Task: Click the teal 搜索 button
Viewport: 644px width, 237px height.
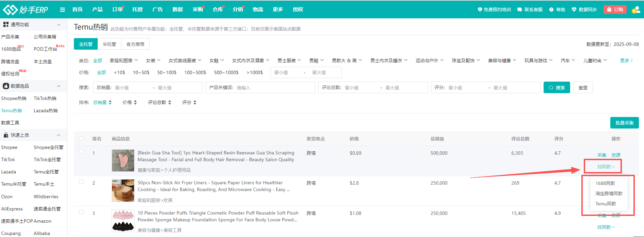Action: [x=557, y=87]
